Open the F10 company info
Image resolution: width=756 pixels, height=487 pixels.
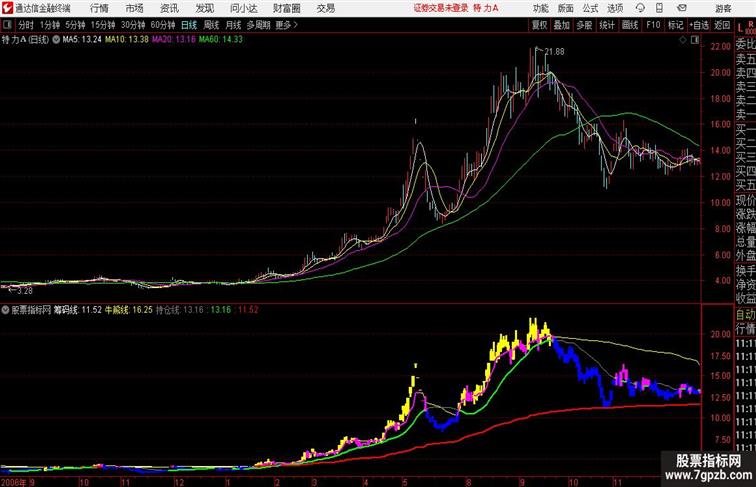[653, 25]
